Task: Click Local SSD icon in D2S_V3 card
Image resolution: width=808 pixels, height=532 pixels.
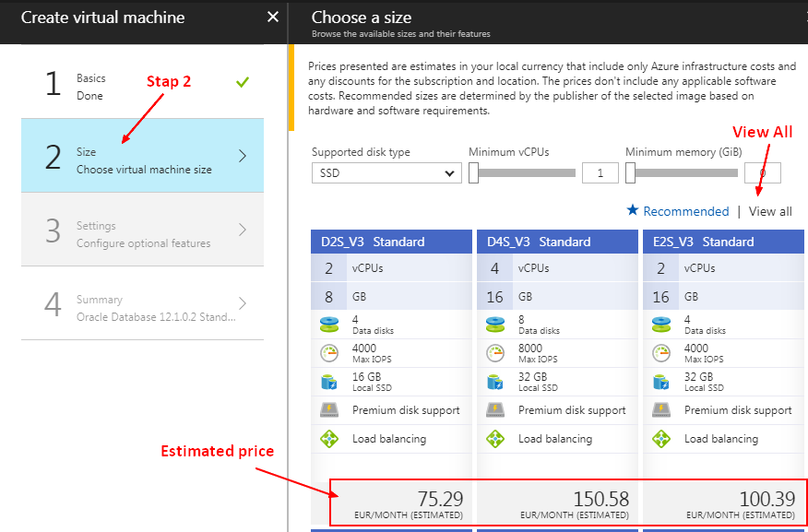Action: pyautogui.click(x=328, y=382)
